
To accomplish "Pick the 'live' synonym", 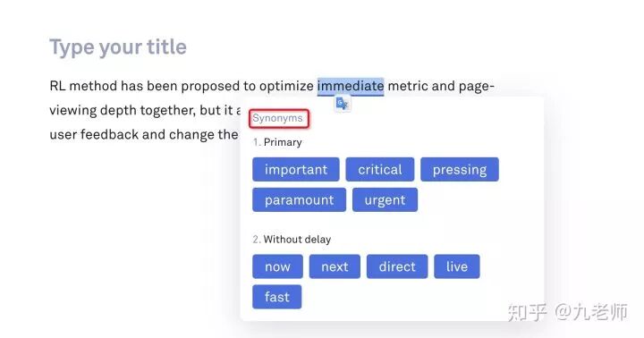I will (x=457, y=266).
